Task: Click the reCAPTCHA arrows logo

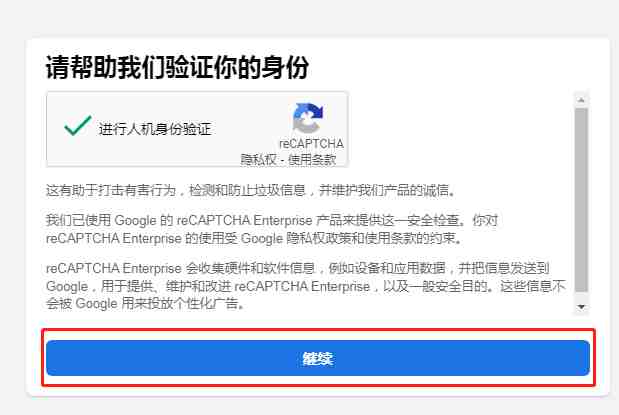Action: [x=308, y=117]
